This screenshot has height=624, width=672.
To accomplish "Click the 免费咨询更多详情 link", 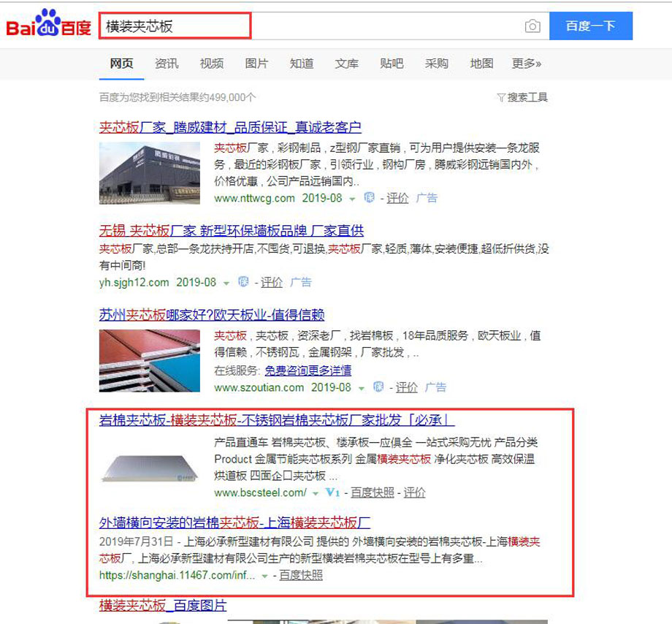I will (x=308, y=370).
